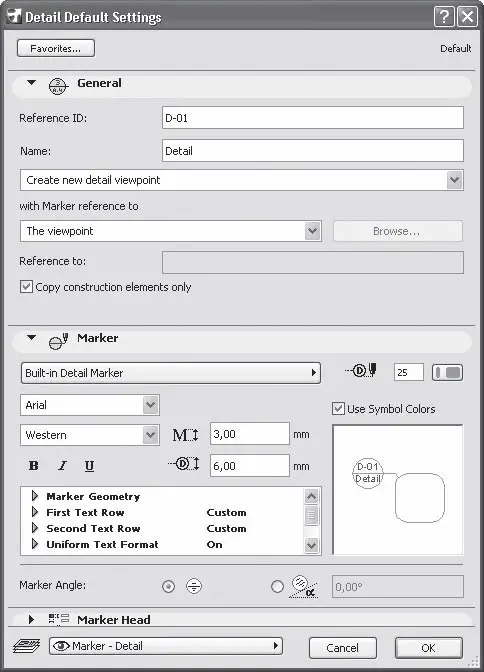Open the Built-in Detail Marker menu

click(x=171, y=373)
